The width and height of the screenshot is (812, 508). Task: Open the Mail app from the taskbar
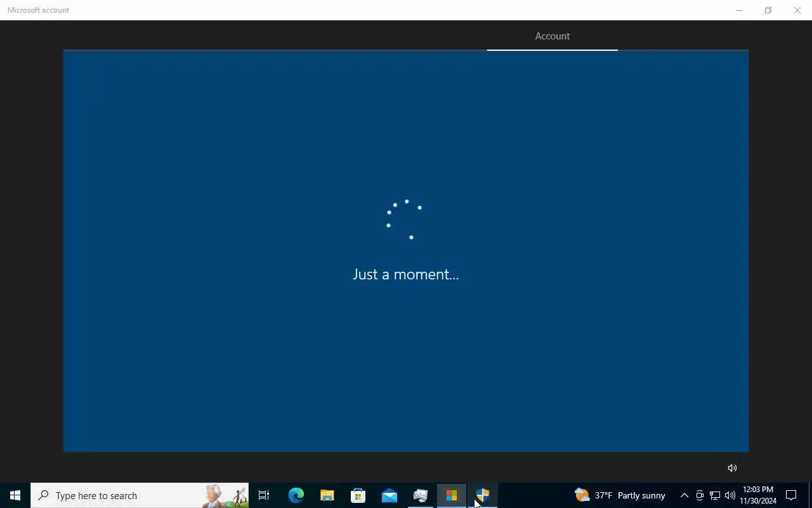[389, 495]
